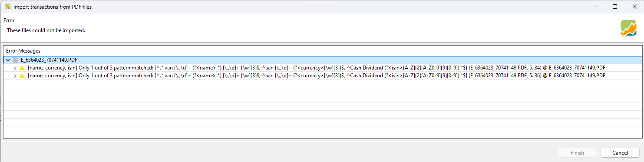Viewport: 644px width, 162px height.
Task: Click the greyed-out Finish button
Action: point(577,153)
